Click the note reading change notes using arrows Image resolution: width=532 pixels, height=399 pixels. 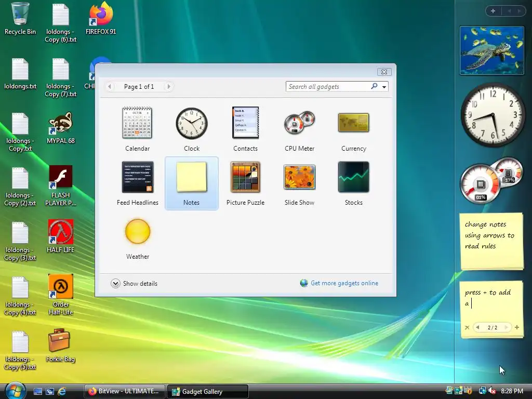[x=491, y=241]
